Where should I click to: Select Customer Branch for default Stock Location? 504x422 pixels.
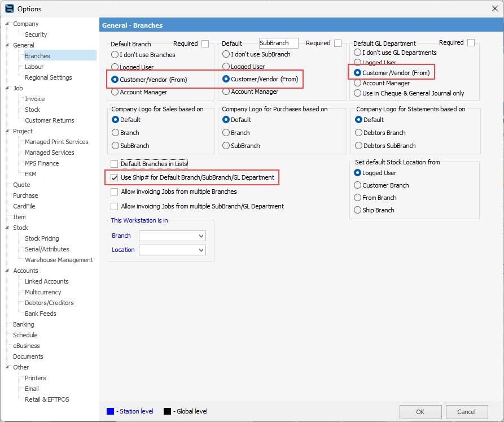point(357,185)
